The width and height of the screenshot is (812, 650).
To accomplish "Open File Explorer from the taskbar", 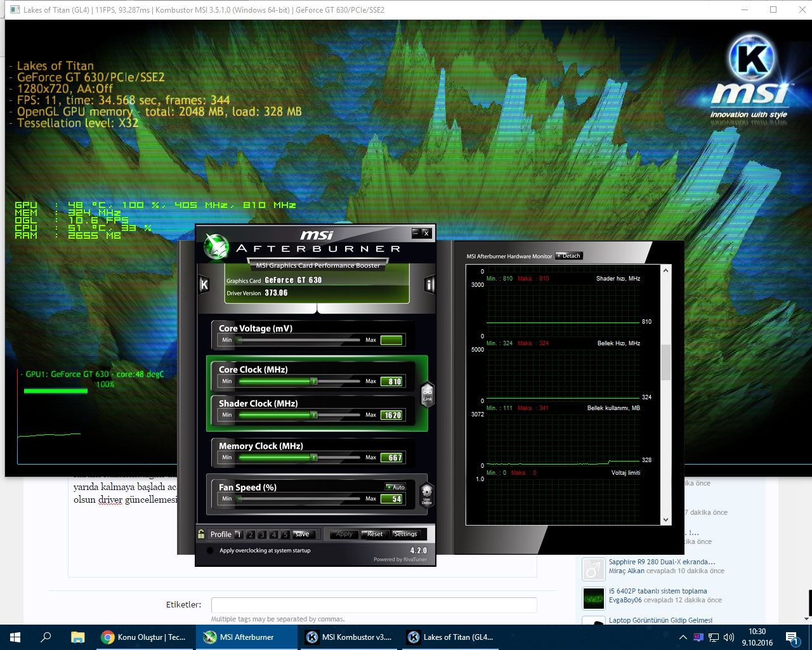I will click(77, 637).
